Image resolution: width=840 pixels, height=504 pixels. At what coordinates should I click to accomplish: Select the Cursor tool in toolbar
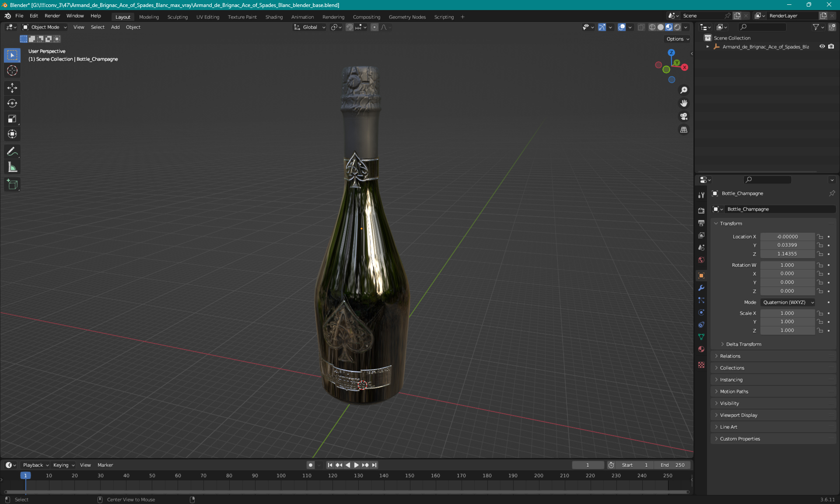12,70
